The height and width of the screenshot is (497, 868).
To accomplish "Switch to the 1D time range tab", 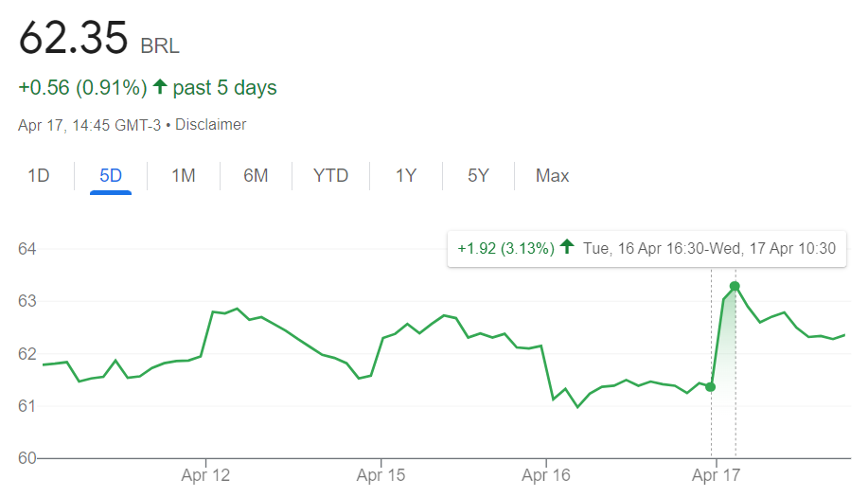I will (38, 175).
